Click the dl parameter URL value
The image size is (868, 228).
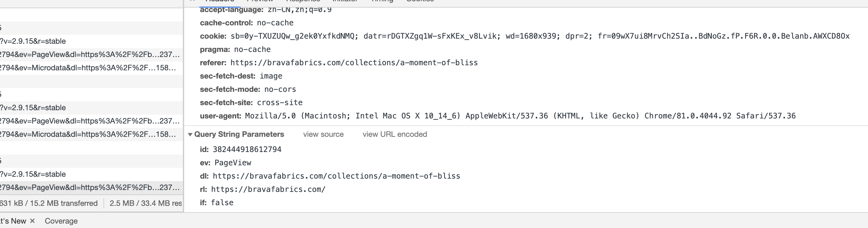336,176
